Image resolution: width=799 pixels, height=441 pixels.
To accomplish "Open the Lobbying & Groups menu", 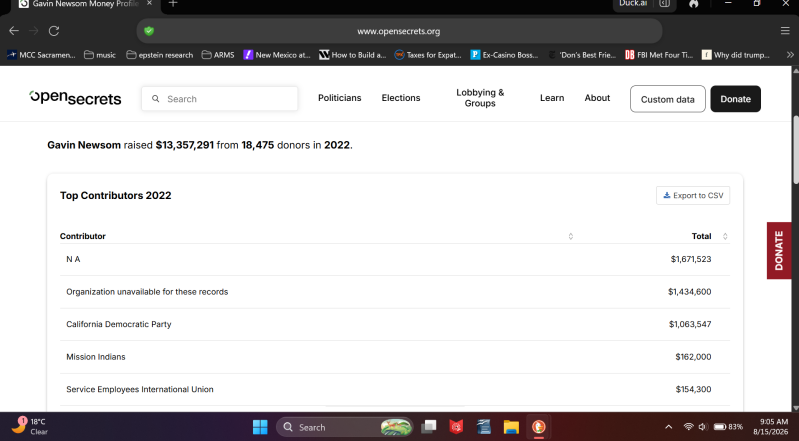I will (x=480, y=98).
